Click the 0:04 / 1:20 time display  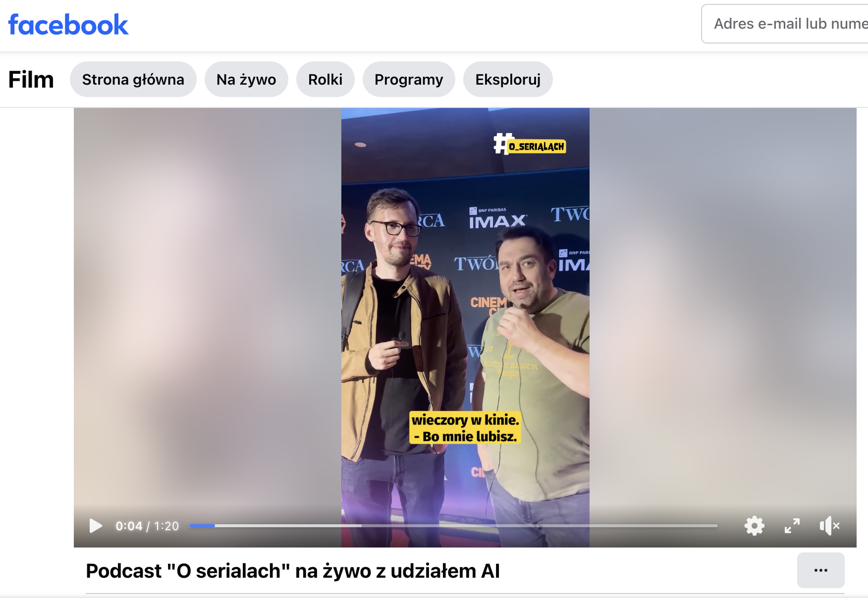coord(147,526)
